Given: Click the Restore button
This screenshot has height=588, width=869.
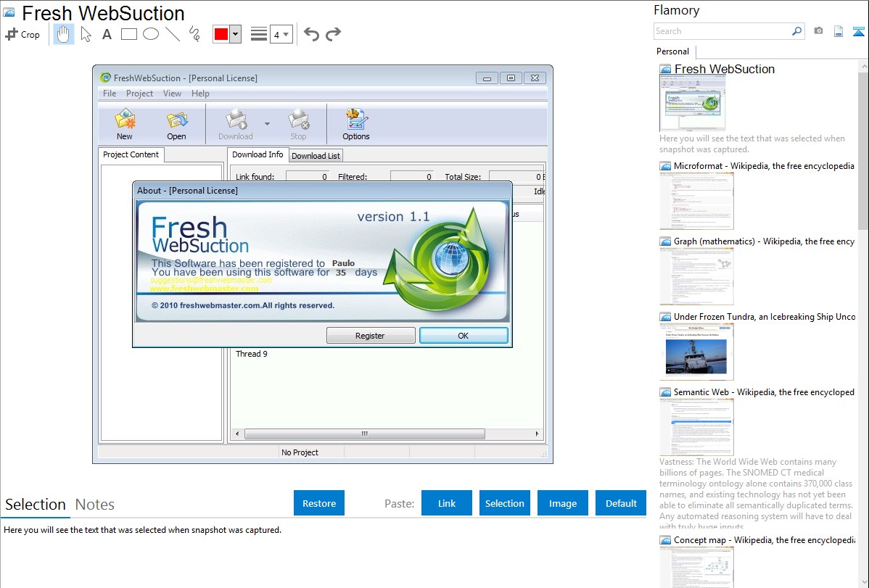Looking at the screenshot, I should 319,503.
